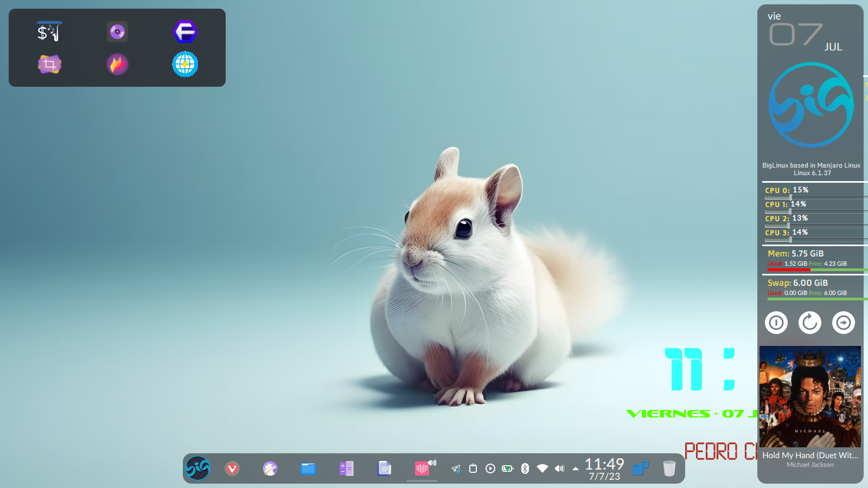
Task: Open the Telegram paper plane tray icon
Action: point(456,468)
